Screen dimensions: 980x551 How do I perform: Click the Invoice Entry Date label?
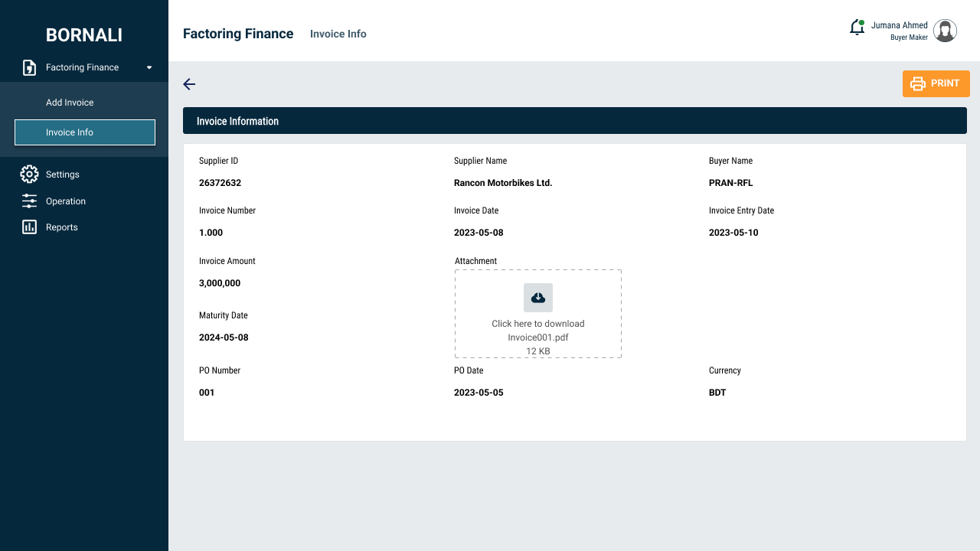(x=741, y=210)
